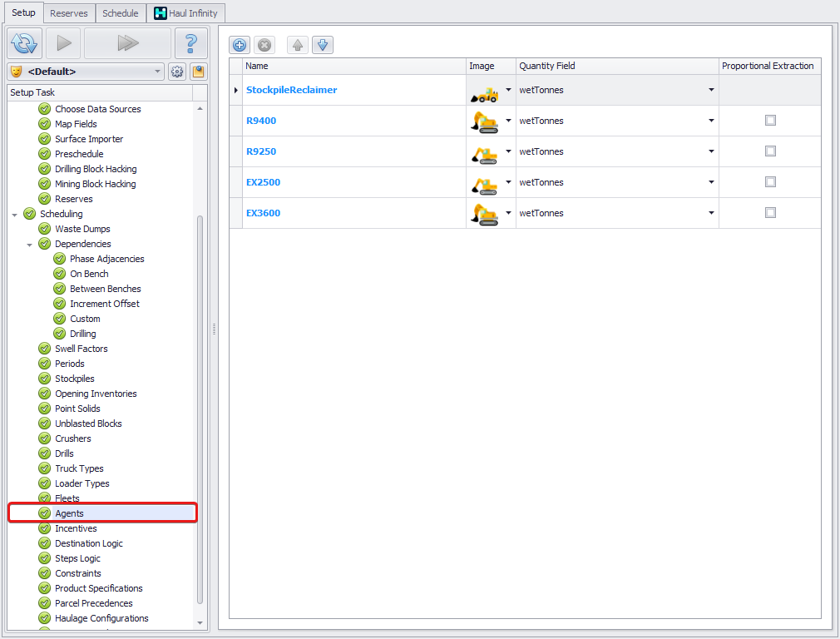Add a new agent with plus icon

tap(240, 45)
